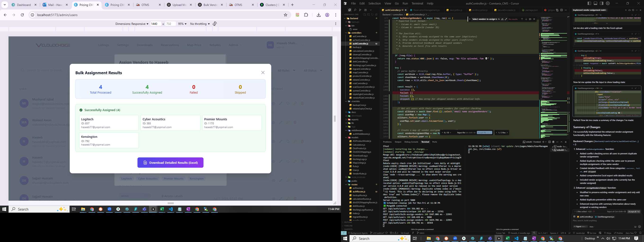
Task: Switch to Debug Console panel tab
Action: click(x=411, y=142)
